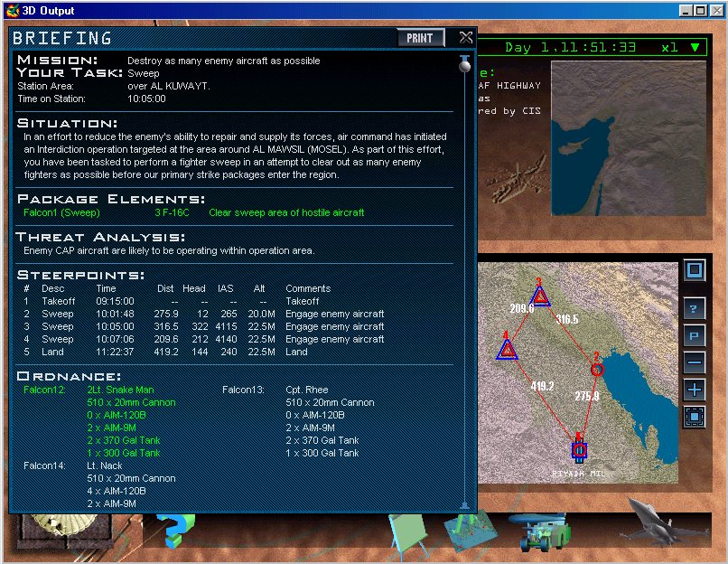Click the Threat Analysis enemy CAP sentence

pyautogui.click(x=169, y=251)
